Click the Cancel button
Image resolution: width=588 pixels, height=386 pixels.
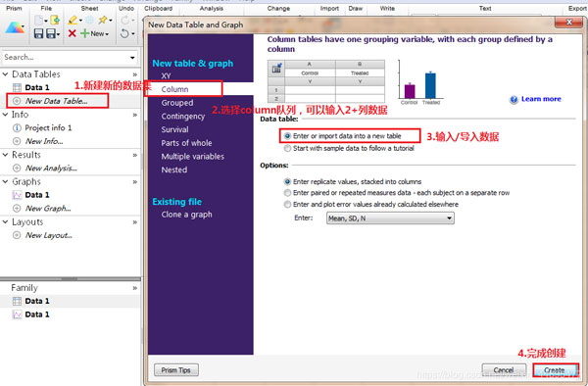504,370
